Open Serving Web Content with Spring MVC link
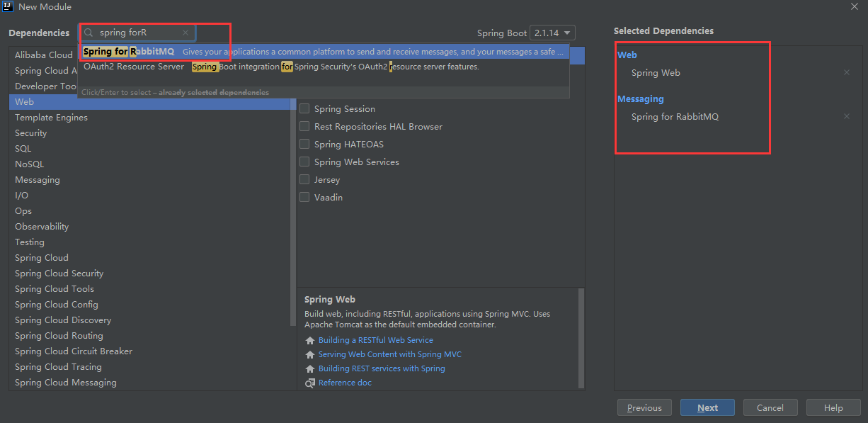This screenshot has height=423, width=868. point(390,355)
